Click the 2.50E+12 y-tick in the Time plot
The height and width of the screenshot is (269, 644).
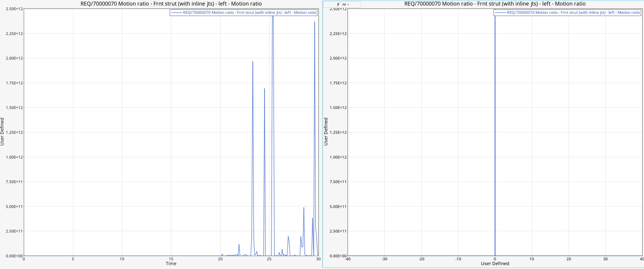tap(14, 9)
